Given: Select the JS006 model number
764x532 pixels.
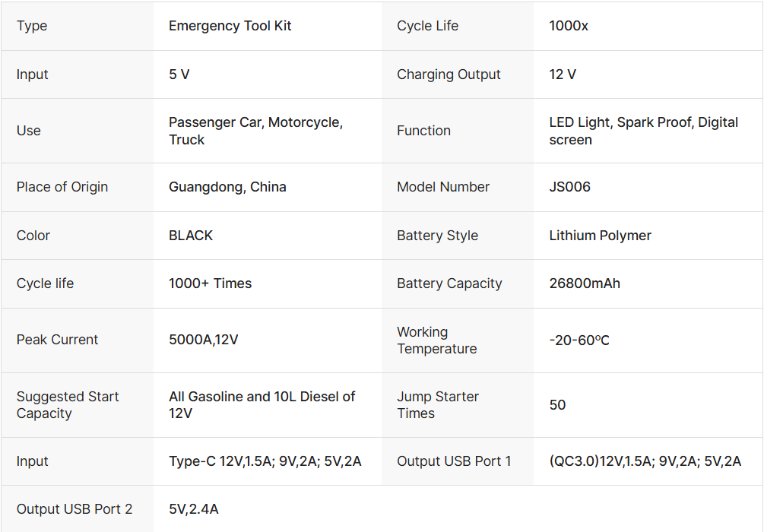Looking at the screenshot, I should click(569, 187).
